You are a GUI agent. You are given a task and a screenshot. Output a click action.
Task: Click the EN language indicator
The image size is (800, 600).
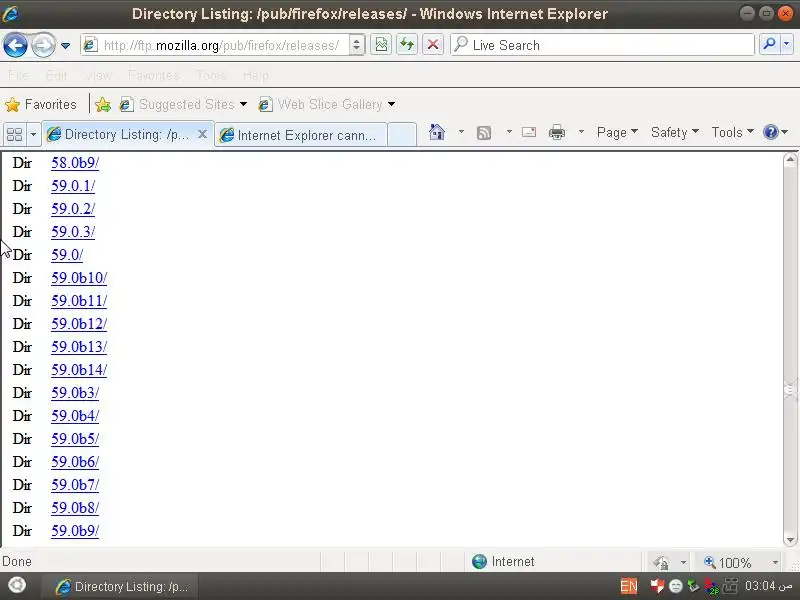629,586
